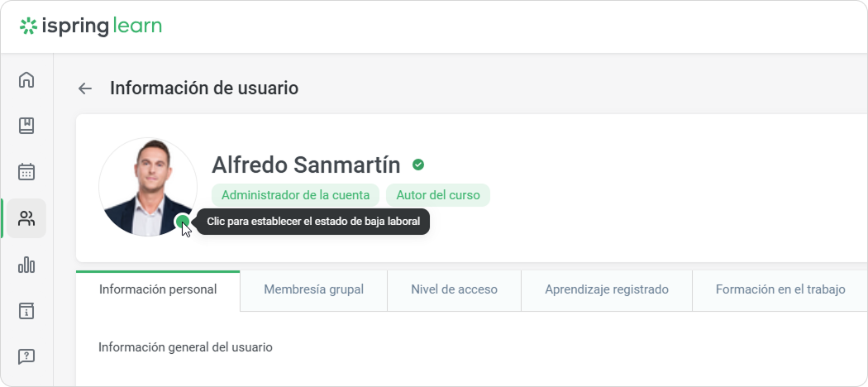Viewport: 868px width, 387px height.
Task: Click the green verified checkmark beside the name
Action: pyautogui.click(x=418, y=165)
